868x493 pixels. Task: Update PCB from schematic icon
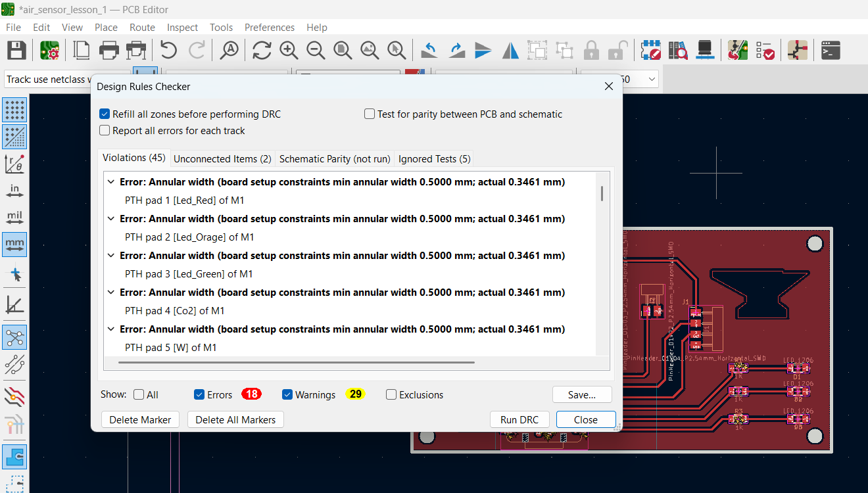pos(738,50)
